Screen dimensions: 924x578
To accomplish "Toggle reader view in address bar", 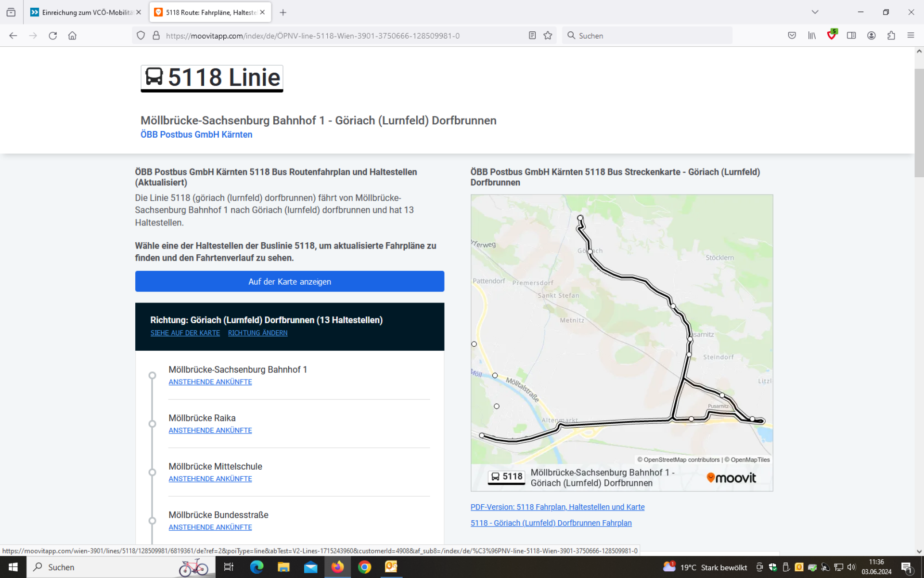I will (x=532, y=36).
